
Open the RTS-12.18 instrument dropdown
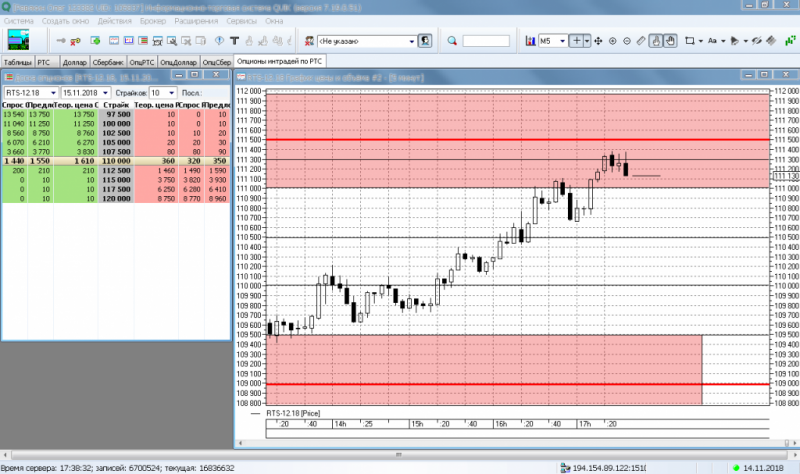[53, 93]
